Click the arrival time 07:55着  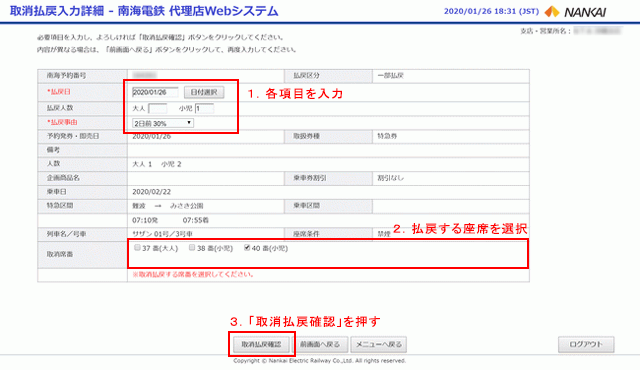pos(196,220)
